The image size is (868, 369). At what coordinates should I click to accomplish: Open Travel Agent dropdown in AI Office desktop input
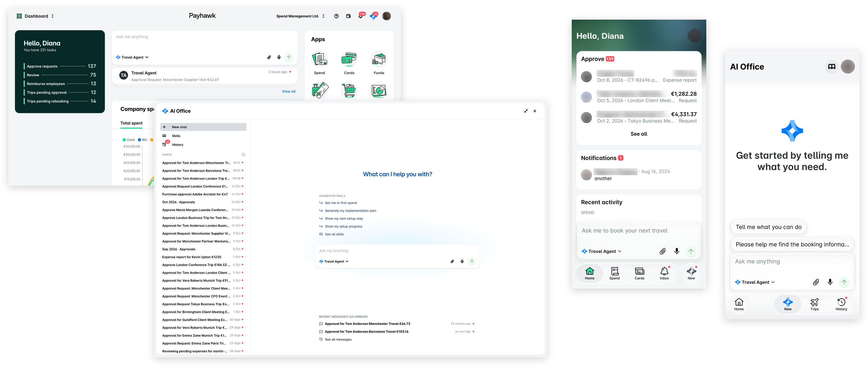pyautogui.click(x=334, y=261)
